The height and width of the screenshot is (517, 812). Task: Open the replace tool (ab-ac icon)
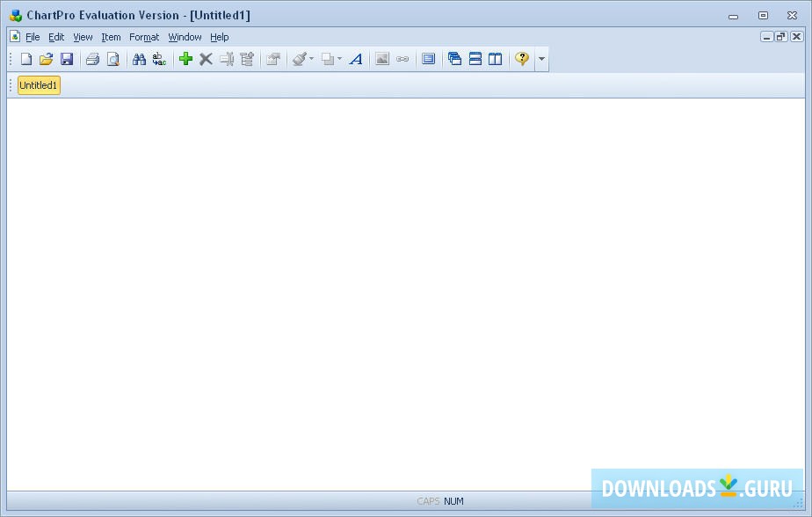click(159, 59)
